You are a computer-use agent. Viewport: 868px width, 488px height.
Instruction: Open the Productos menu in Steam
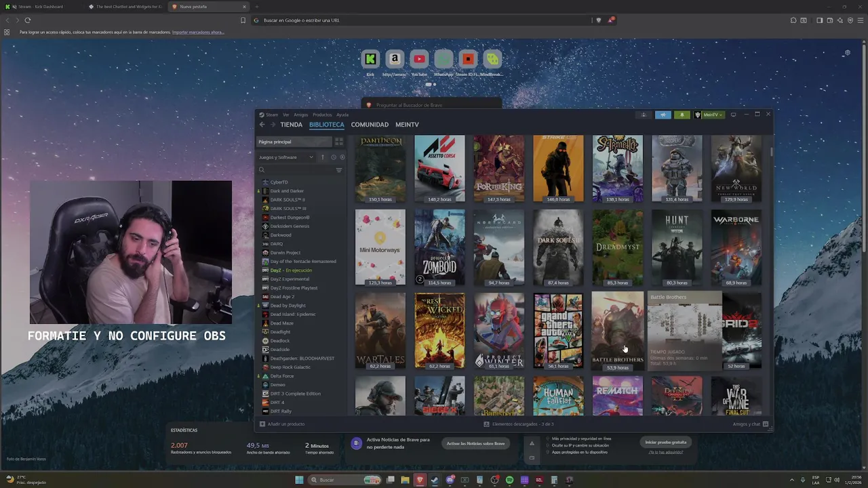322,115
